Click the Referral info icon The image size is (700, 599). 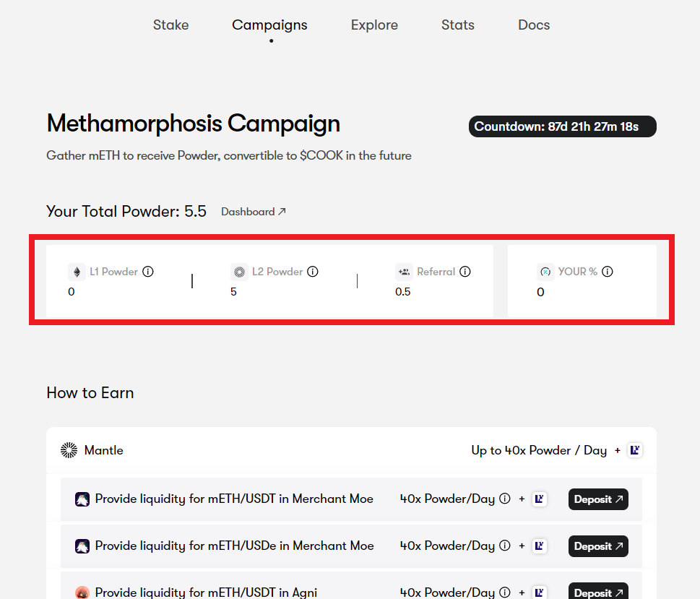(x=465, y=272)
